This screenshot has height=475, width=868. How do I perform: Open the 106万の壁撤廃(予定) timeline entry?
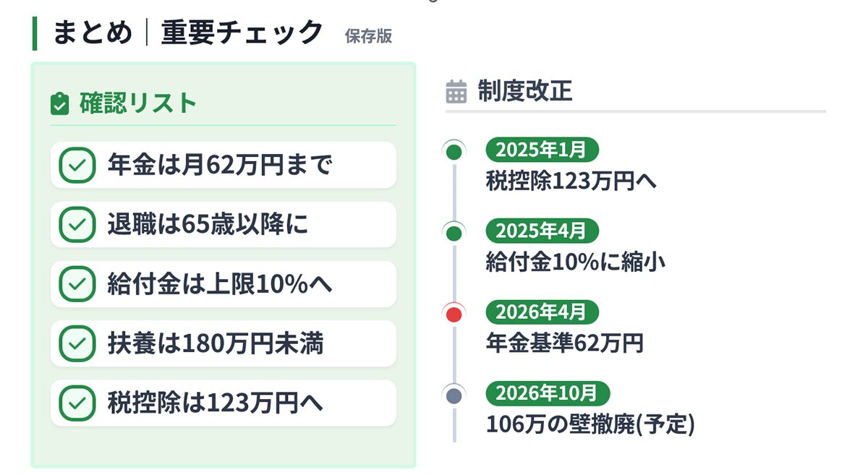[590, 424]
